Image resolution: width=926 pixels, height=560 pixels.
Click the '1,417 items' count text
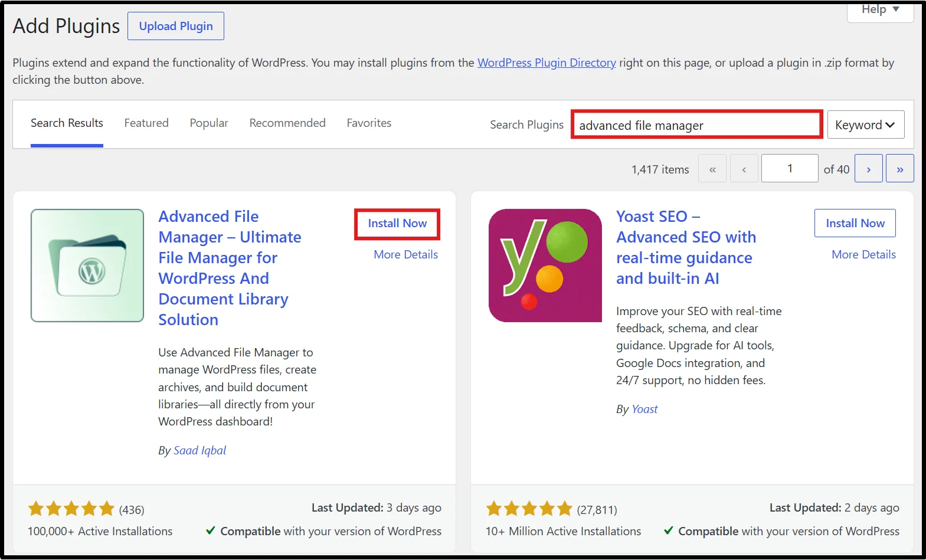tap(660, 169)
